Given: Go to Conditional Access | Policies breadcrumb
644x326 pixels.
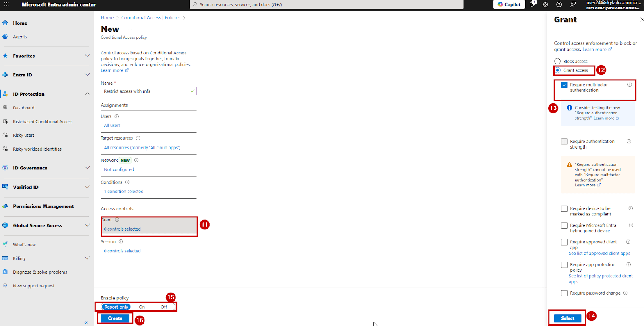Looking at the screenshot, I should 151,18.
